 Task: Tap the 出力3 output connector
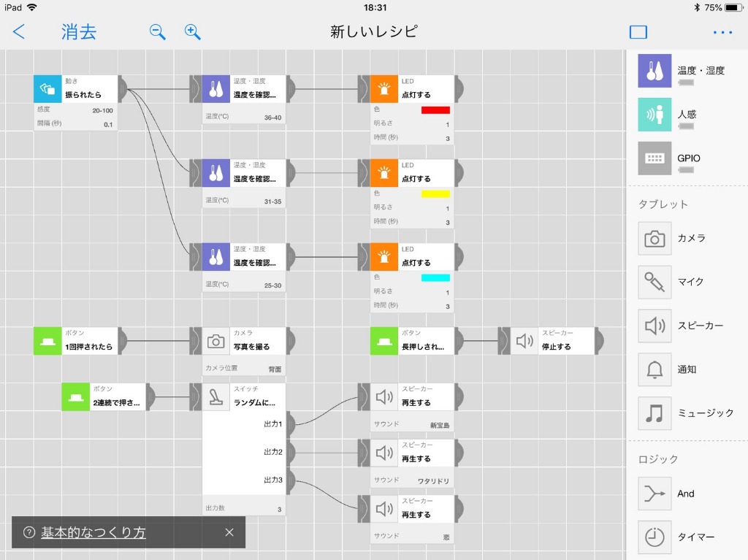(x=291, y=480)
